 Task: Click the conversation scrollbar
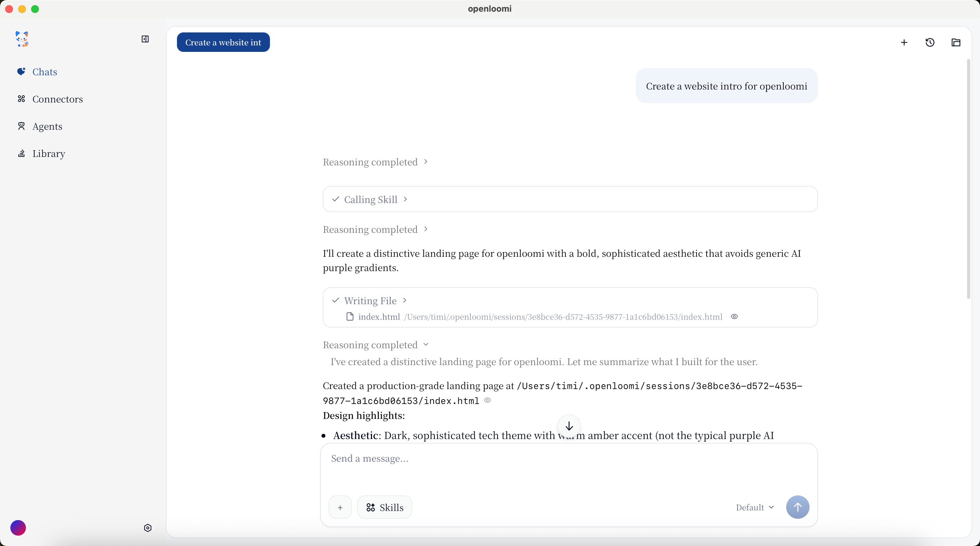click(x=968, y=179)
